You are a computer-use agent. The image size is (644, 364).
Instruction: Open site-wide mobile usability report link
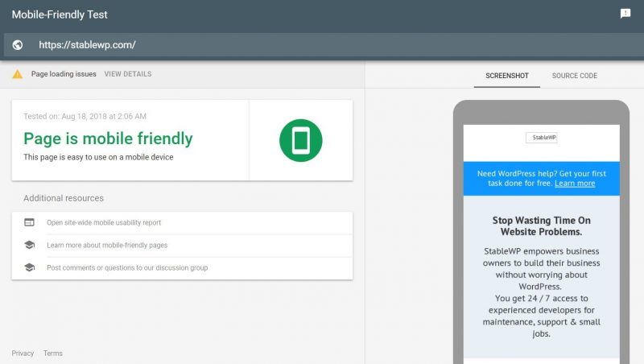pyautogui.click(x=104, y=223)
